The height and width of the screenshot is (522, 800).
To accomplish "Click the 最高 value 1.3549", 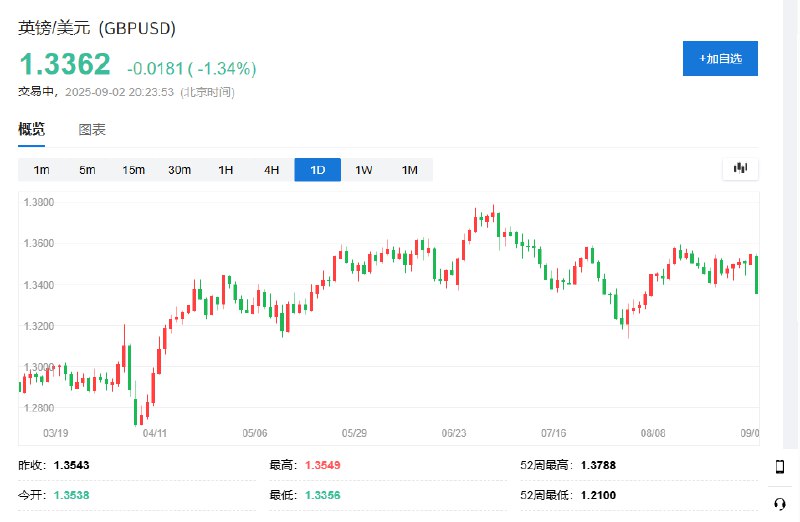I will tap(322, 465).
